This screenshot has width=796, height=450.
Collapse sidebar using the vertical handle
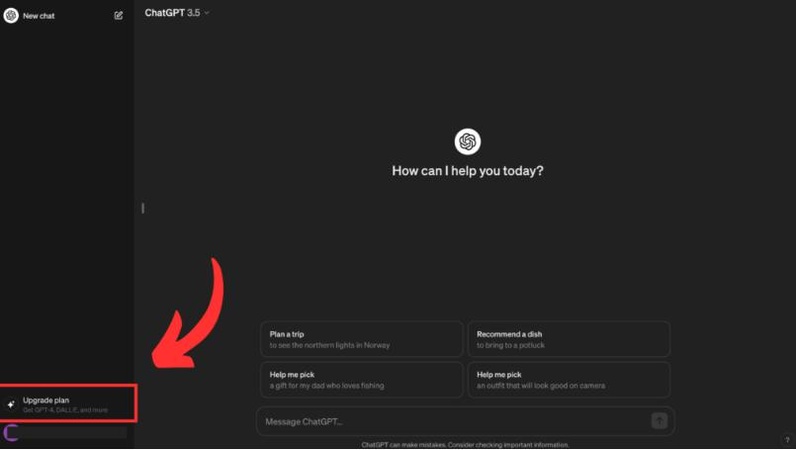[143, 208]
